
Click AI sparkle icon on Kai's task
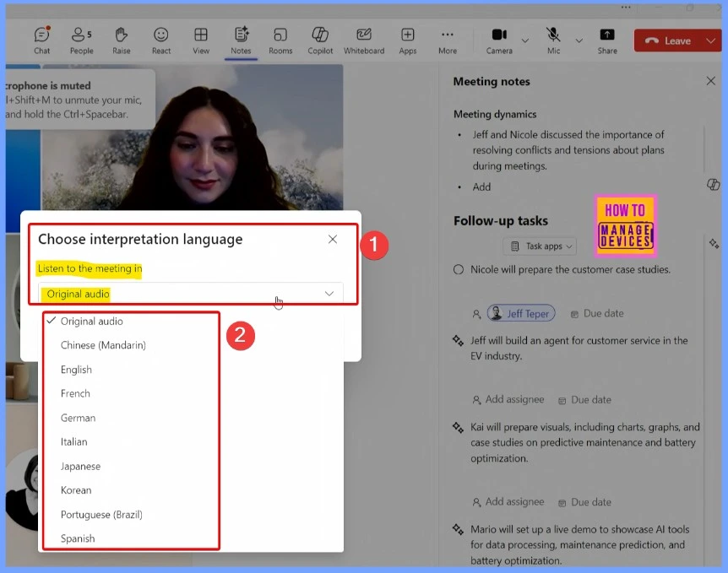click(458, 427)
